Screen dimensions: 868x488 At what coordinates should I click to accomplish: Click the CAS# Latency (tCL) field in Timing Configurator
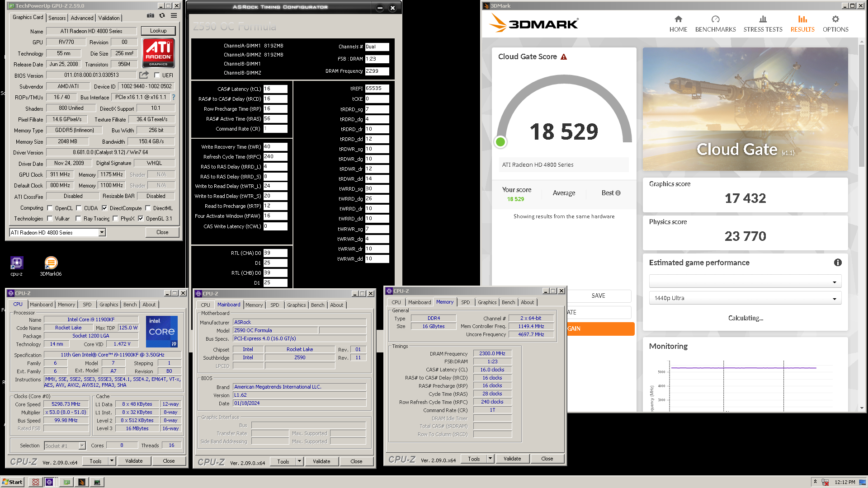275,89
